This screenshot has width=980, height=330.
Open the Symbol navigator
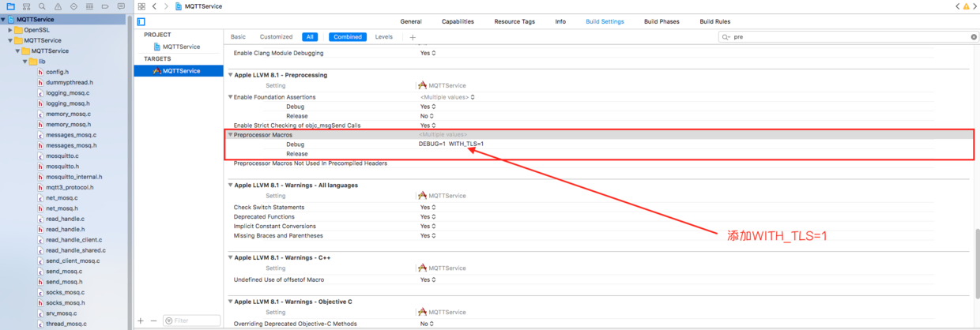pos(26,6)
